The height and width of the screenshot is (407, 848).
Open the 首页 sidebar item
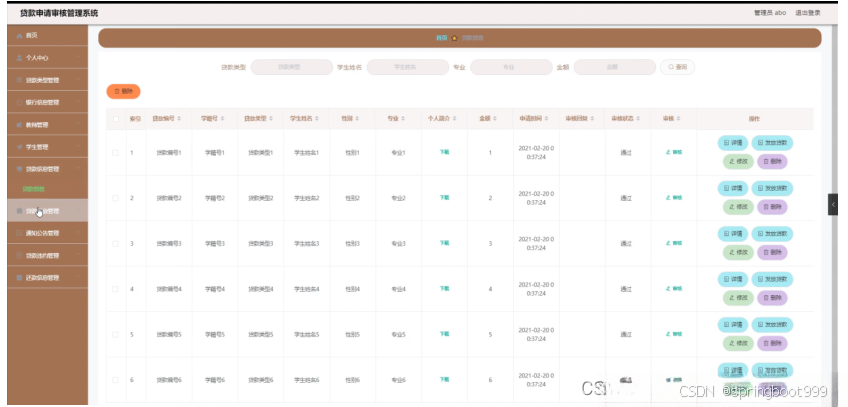[48, 36]
